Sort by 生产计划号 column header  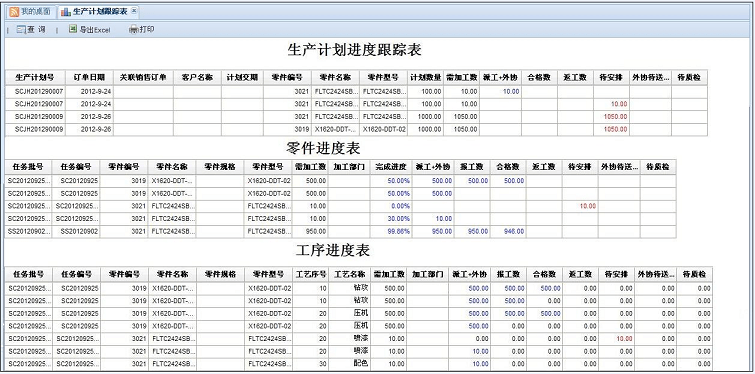(34, 77)
